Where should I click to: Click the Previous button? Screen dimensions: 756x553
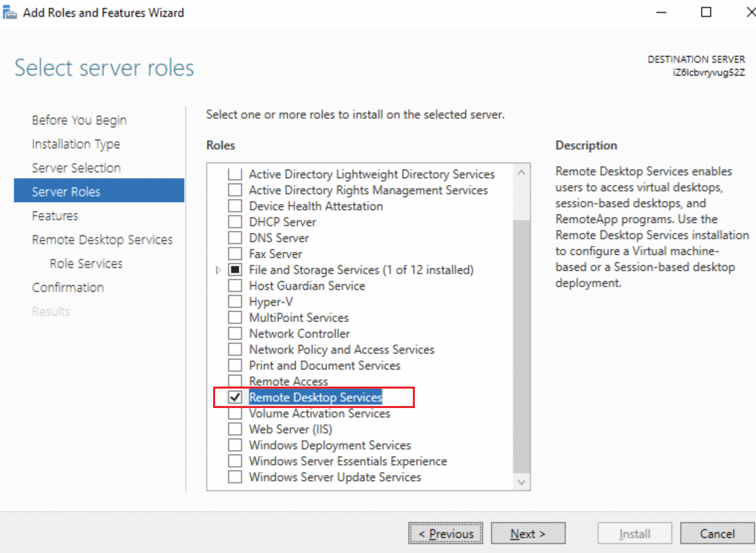pos(446,534)
